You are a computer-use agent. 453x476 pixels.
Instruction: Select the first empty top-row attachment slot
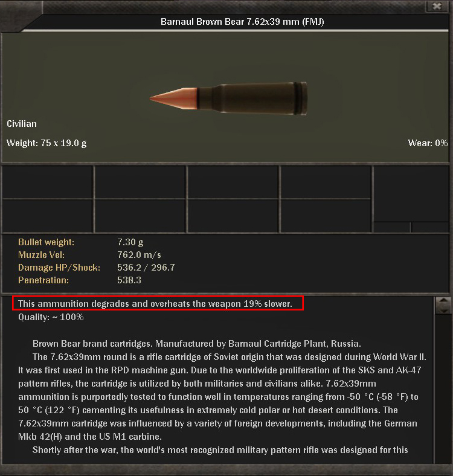47,182
